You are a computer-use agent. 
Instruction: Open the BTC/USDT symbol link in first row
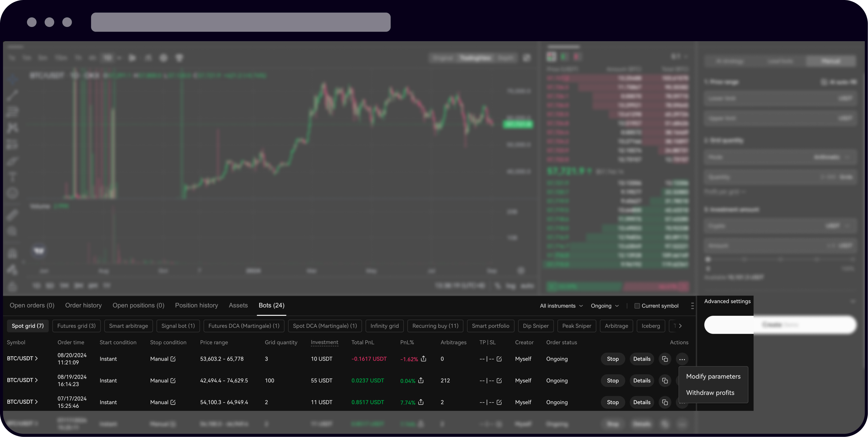22,359
